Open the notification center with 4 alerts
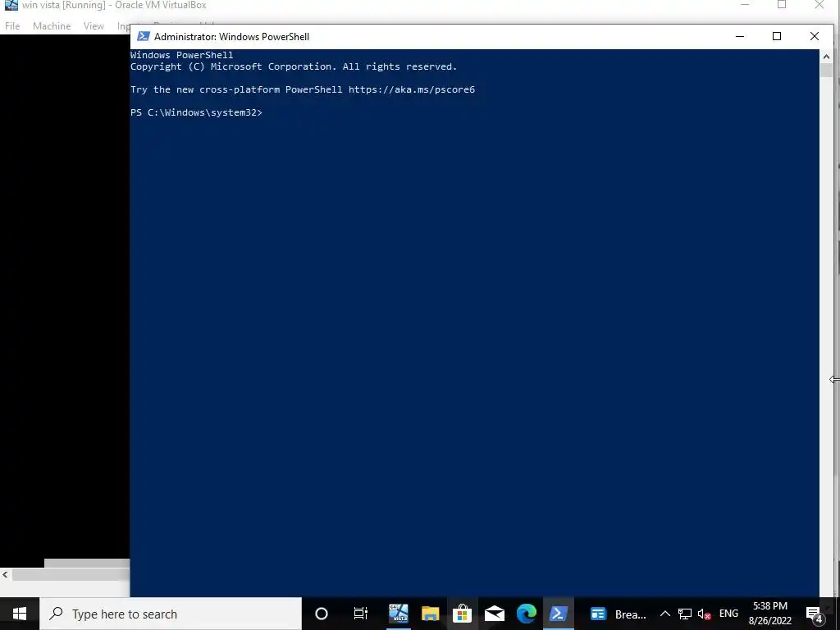 815,614
